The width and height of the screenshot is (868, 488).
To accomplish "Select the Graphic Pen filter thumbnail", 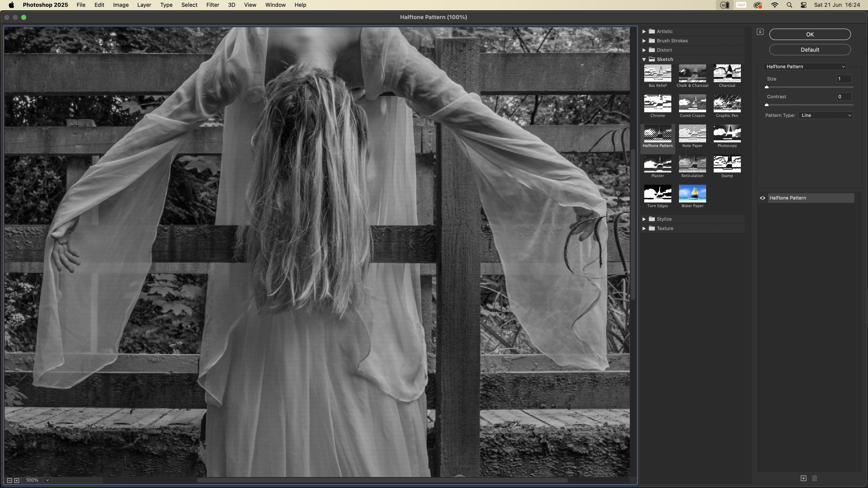I will pyautogui.click(x=727, y=103).
